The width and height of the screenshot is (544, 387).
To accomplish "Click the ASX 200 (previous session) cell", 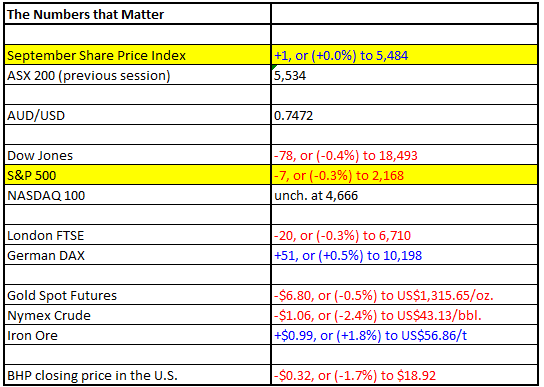I will pos(137,75).
